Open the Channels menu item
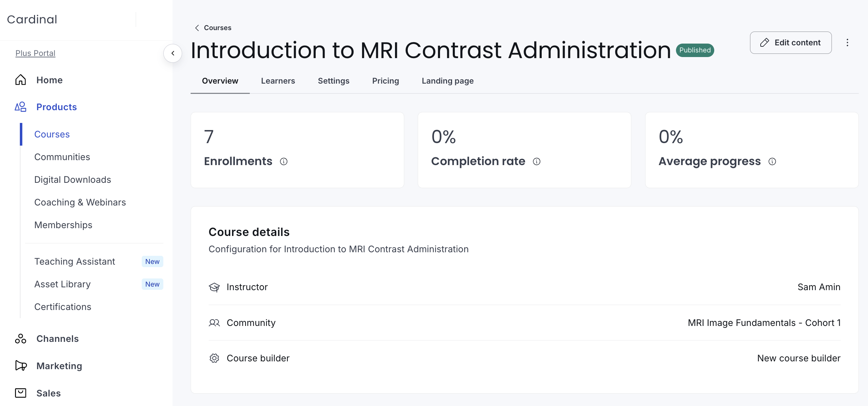The width and height of the screenshot is (868, 406). [57, 339]
